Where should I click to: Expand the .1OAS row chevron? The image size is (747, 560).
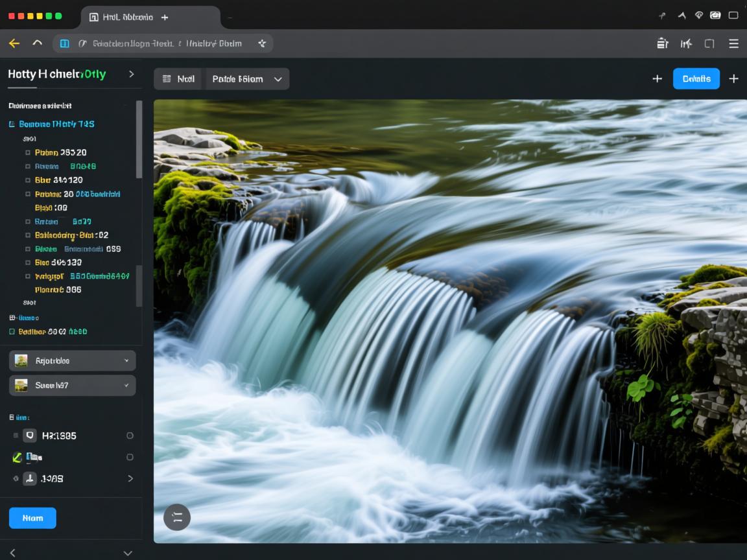pyautogui.click(x=130, y=478)
